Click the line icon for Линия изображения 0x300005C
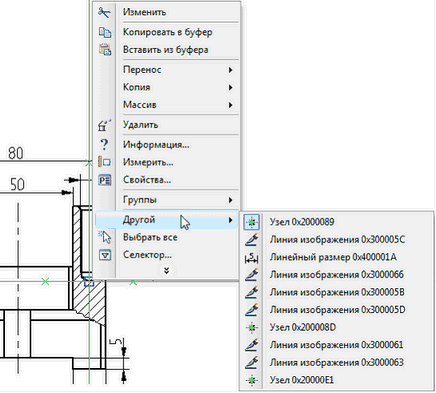The image size is (436, 393). [252, 240]
